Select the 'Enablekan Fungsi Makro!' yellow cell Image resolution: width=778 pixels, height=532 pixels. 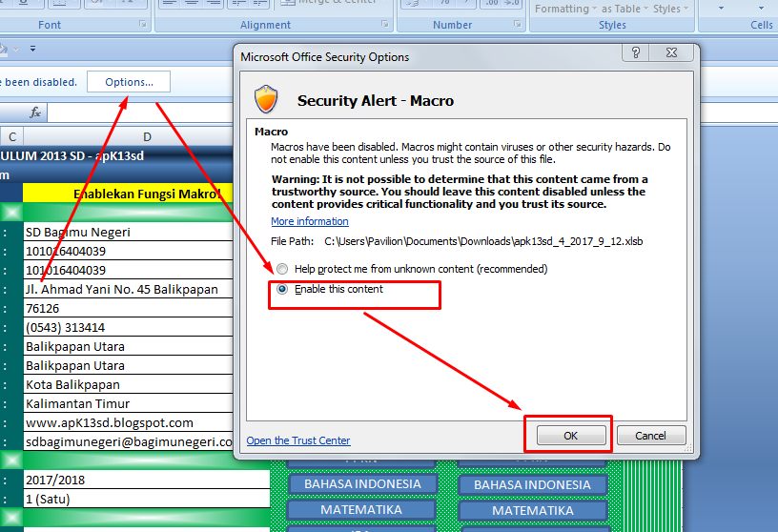click(x=128, y=194)
